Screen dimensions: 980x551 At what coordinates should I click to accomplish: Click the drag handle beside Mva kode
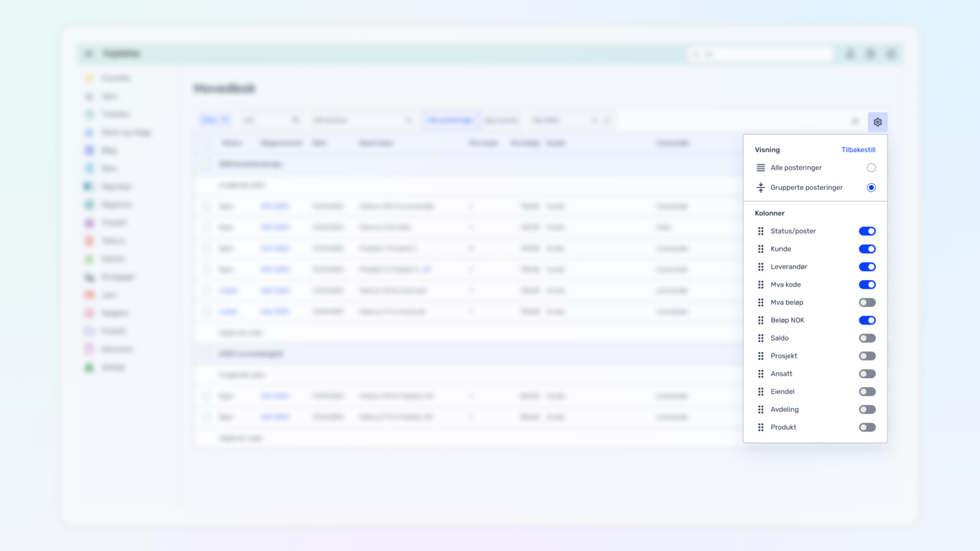click(761, 285)
